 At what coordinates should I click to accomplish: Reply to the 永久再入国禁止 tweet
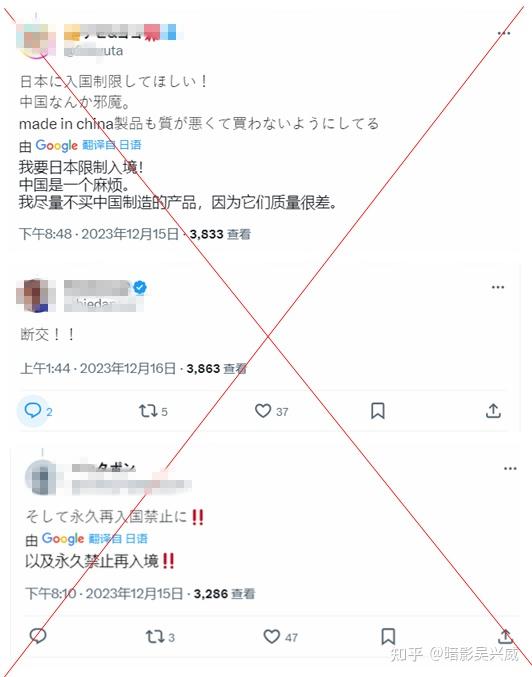tap(38, 636)
